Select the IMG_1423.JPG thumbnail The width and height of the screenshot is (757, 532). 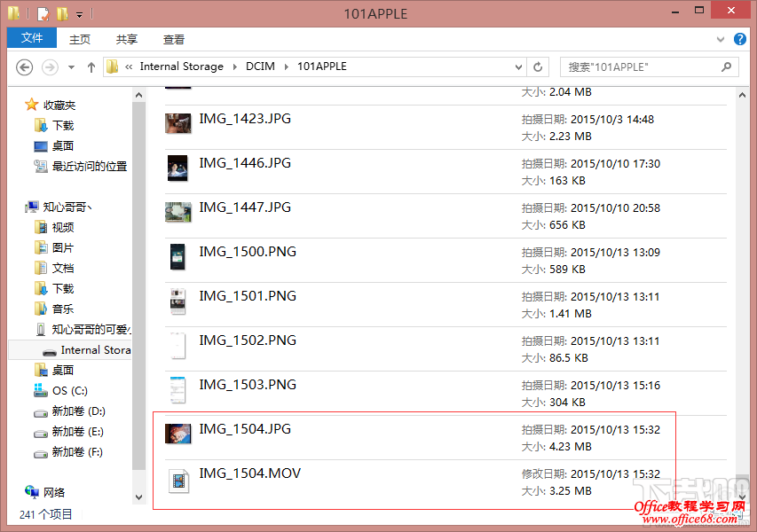click(x=177, y=123)
